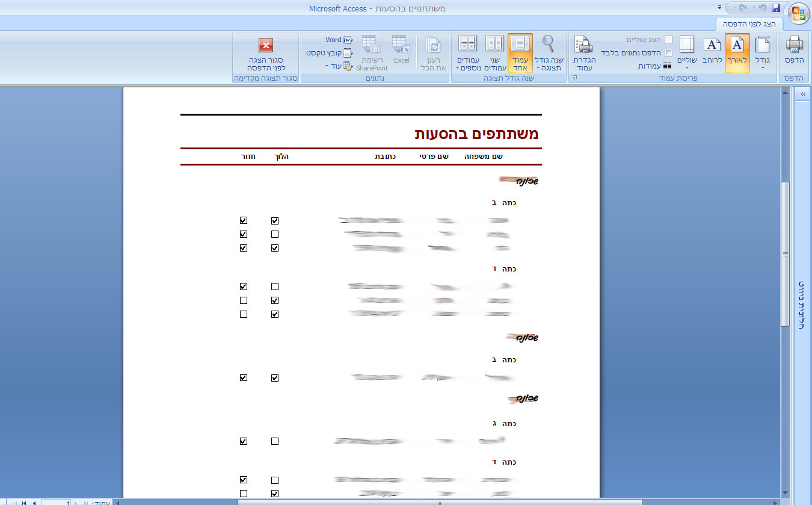Show two pages with שני עמודים
812x505 pixels.
tap(494, 52)
